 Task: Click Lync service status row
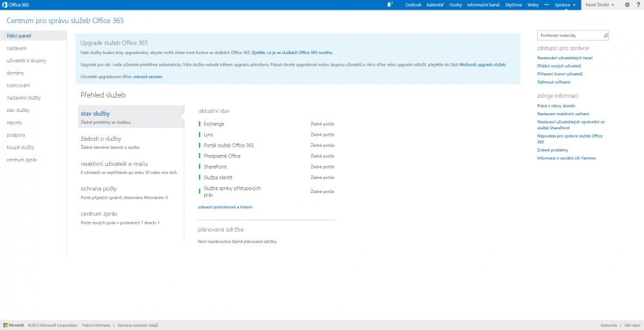pos(267,134)
